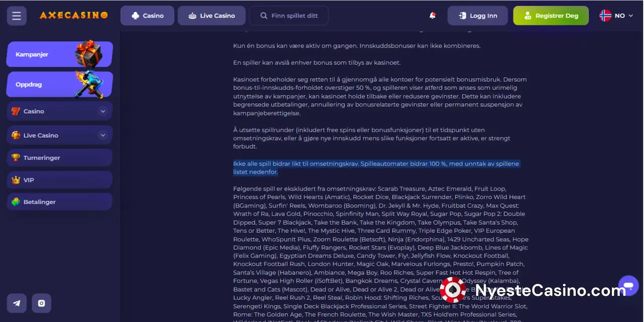Click the crown icon beside VIP
Image resolution: width=644 pixels, height=322 pixels.
click(16, 180)
